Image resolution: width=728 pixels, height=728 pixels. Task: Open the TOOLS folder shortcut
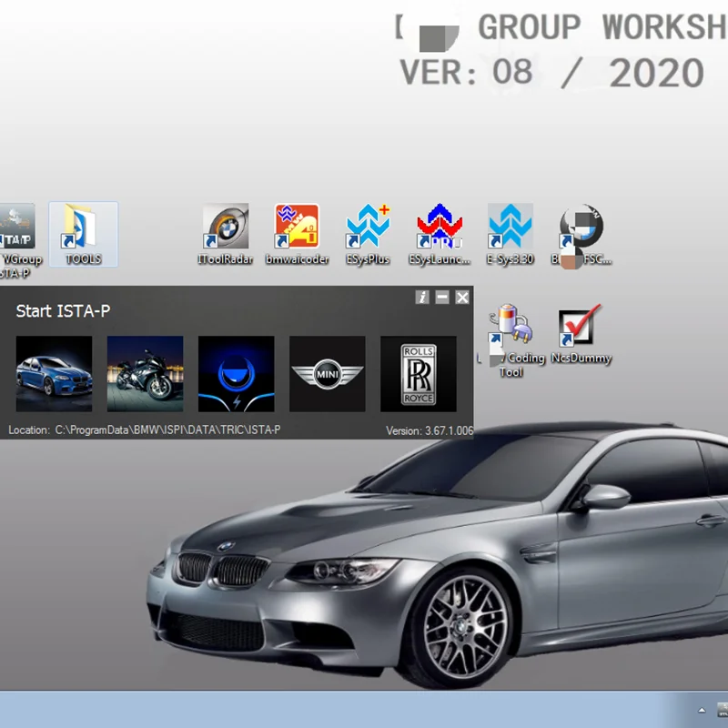tap(83, 235)
